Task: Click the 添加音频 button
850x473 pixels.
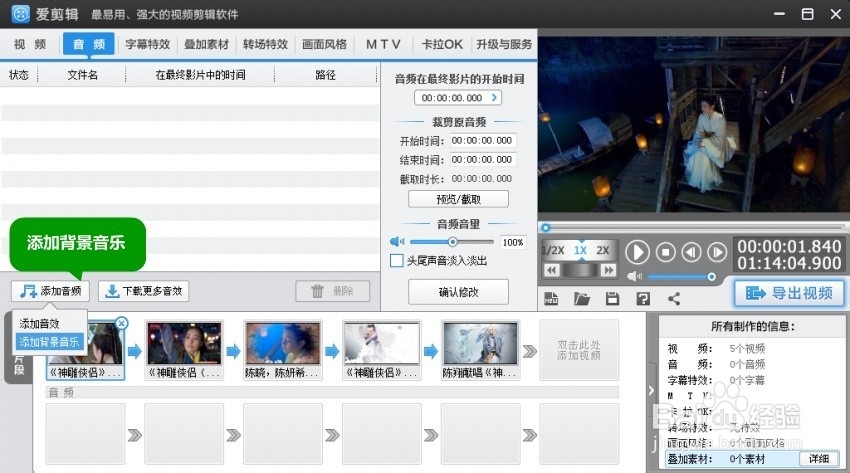Action: click(50, 291)
